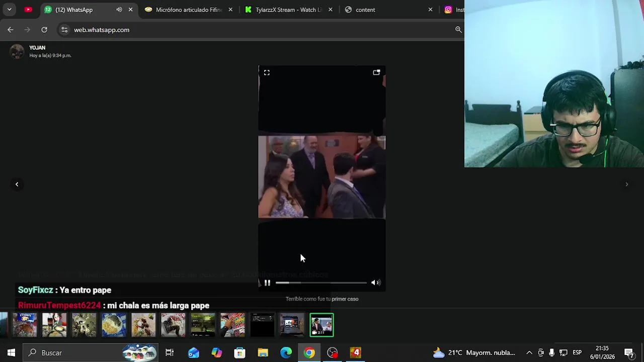Image resolution: width=644 pixels, height=362 pixels.
Task: Open the pinned YouTube tab
Action: (28, 10)
